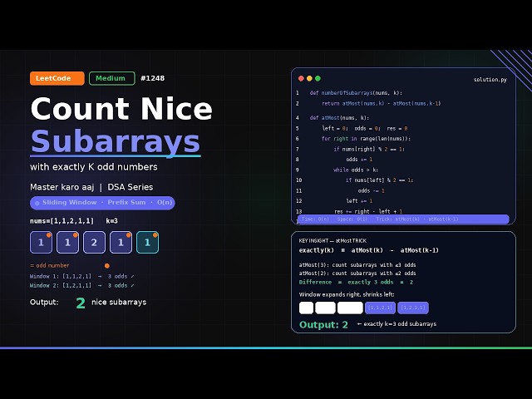Click code line 'def atMost(nums, k):'
This screenshot has height=399, width=532.
pyautogui.click(x=339, y=118)
